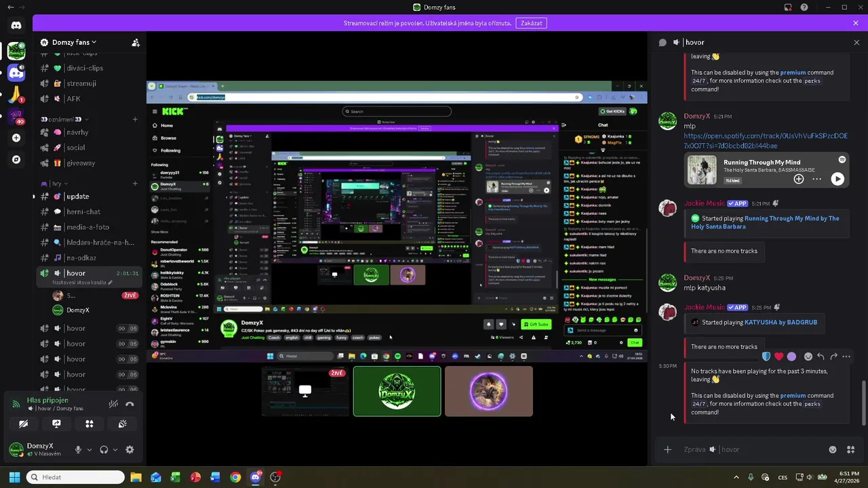React with the red heart emoji
Image resolution: width=868 pixels, height=488 pixels.
[778, 357]
